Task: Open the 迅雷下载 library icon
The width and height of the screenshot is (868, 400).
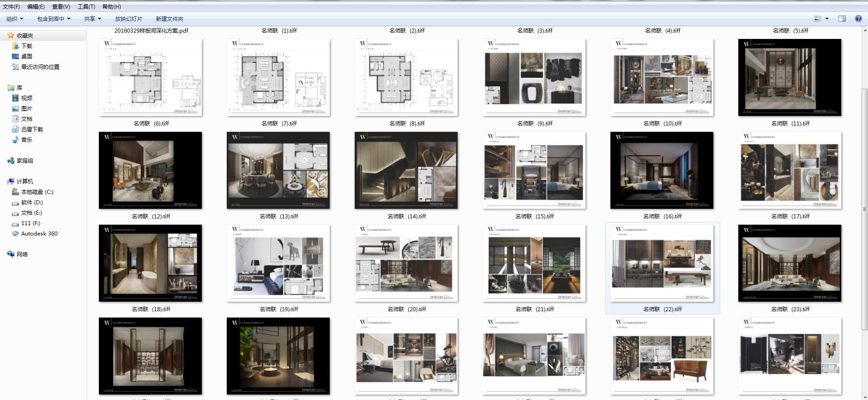Action: 15,129
